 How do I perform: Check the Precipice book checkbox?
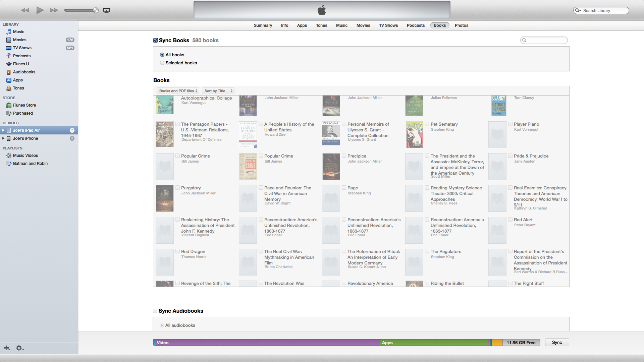[344, 156]
